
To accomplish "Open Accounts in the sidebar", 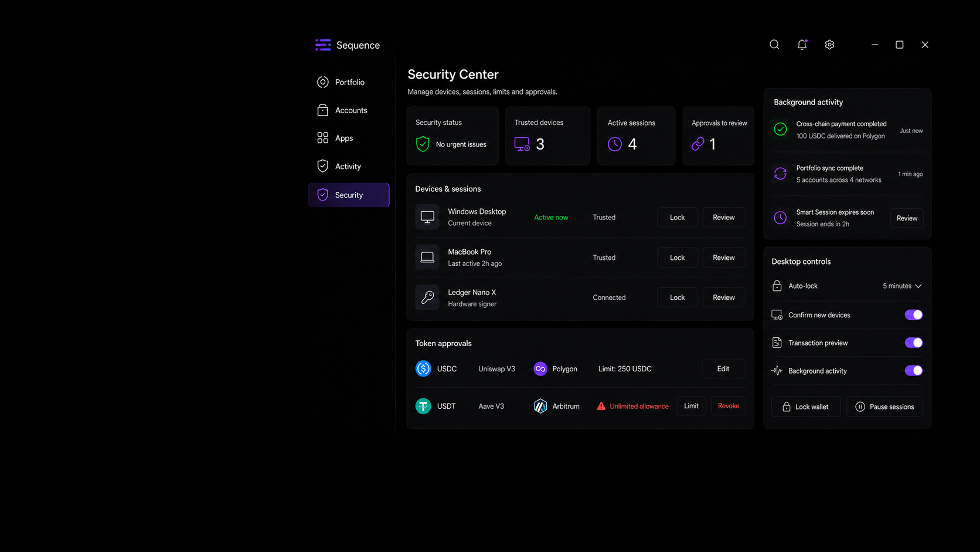I will click(x=349, y=110).
